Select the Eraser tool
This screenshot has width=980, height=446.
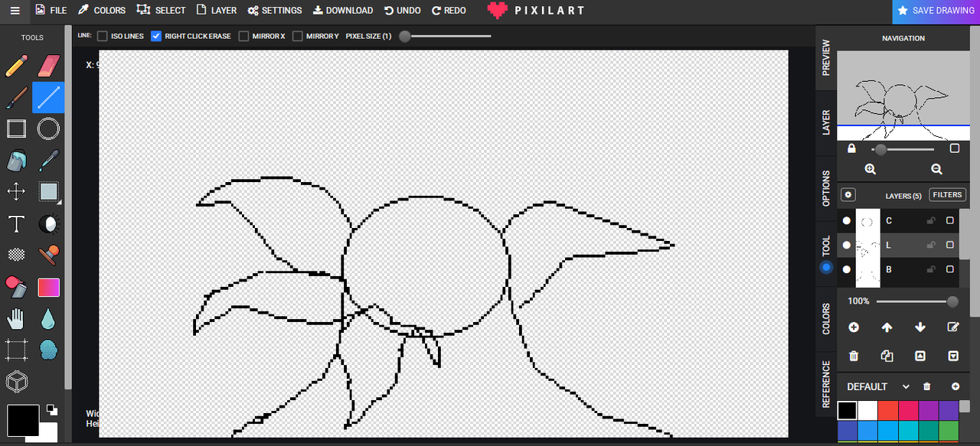tap(48, 66)
